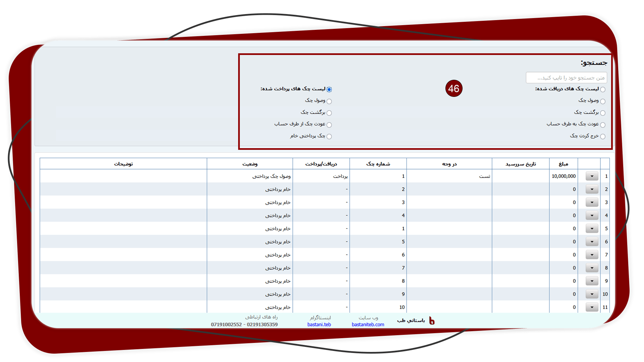Select 'عودت چک از طرف حساب' radio
Image resolution: width=644 pixels, height=362 pixels.
329,125
